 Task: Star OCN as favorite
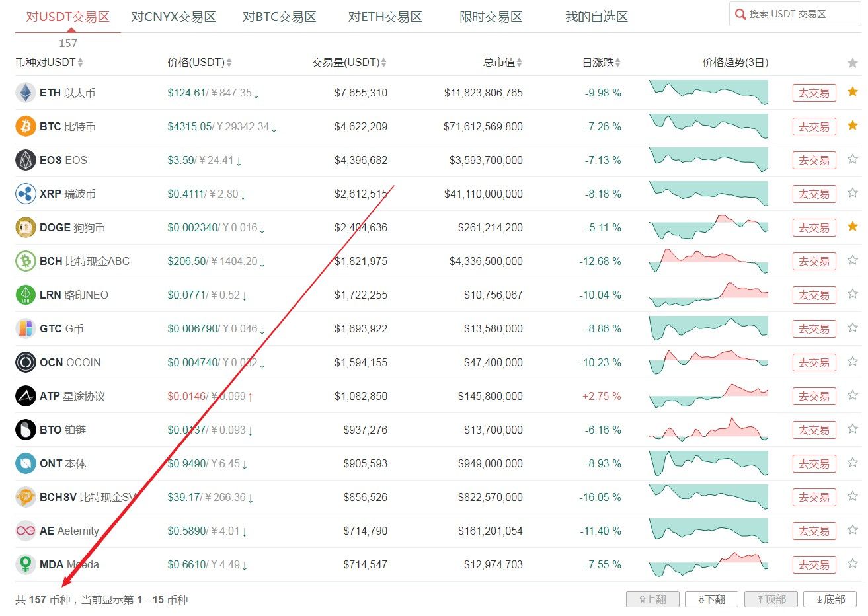853,362
